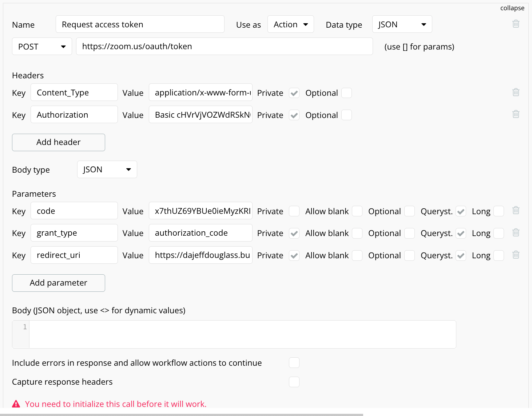Change the POST method dropdown

(42, 47)
